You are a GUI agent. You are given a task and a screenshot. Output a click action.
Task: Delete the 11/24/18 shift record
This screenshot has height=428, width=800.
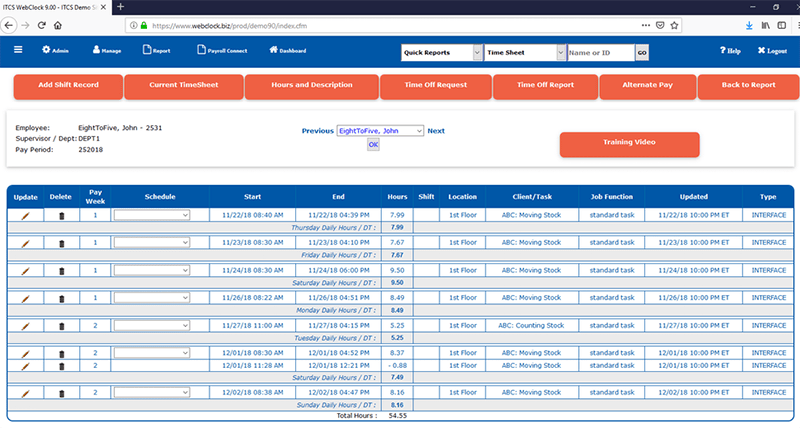pyautogui.click(x=62, y=271)
